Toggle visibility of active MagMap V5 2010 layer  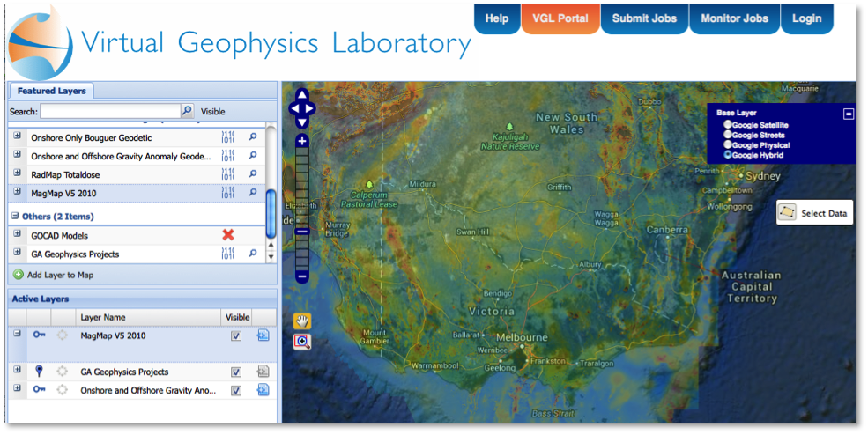[236, 335]
